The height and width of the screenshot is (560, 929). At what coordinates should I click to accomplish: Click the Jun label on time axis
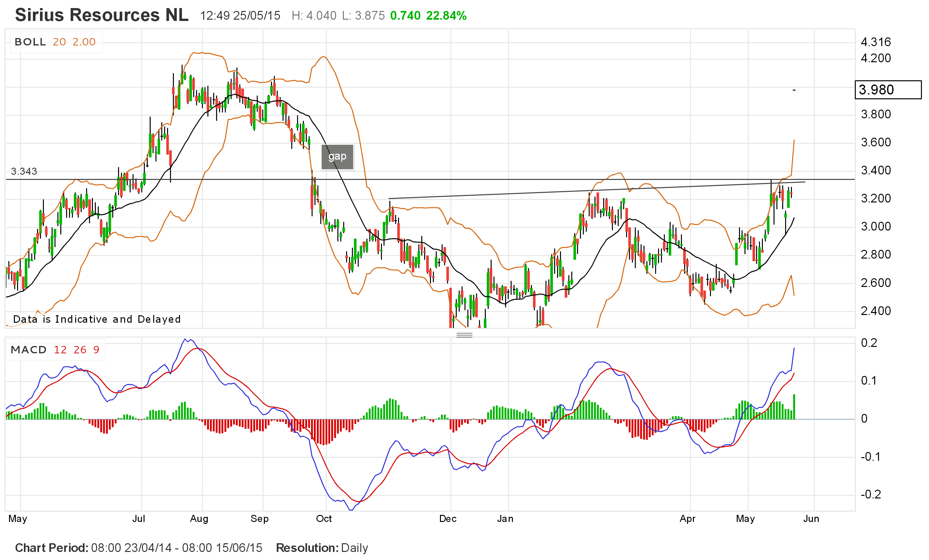[x=811, y=518]
